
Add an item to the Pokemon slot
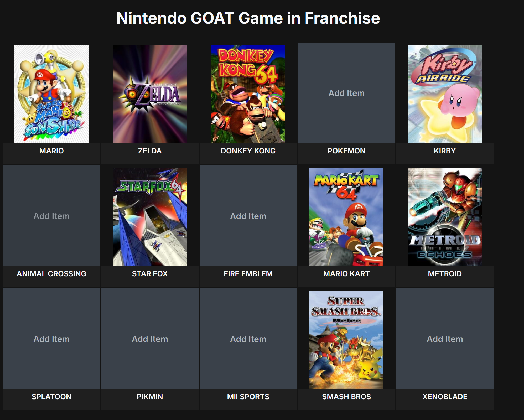[x=346, y=93]
